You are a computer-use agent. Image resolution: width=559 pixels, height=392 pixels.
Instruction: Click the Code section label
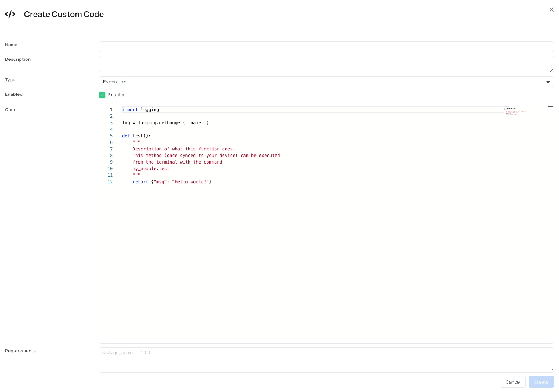[x=11, y=110]
